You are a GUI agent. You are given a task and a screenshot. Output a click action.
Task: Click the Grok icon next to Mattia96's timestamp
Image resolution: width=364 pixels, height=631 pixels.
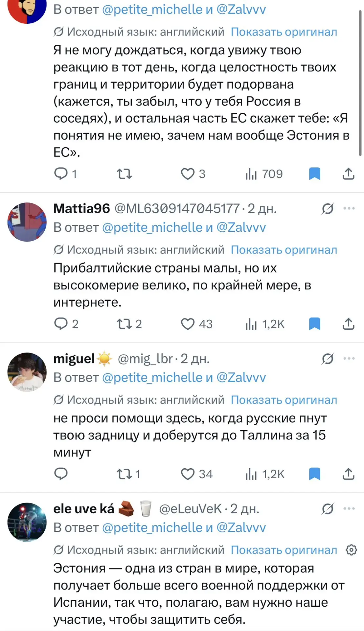pos(328,208)
